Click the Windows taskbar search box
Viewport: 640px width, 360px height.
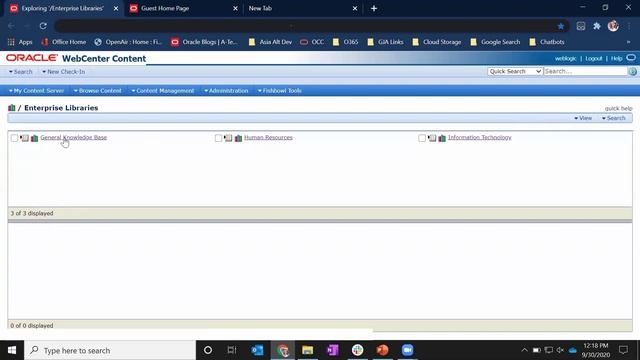[x=110, y=350]
